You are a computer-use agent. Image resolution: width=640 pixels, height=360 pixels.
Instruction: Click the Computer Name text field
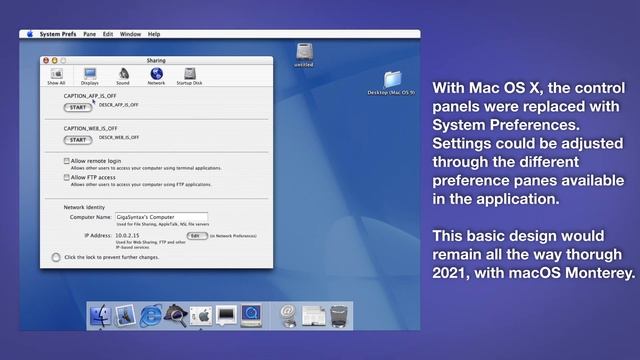(x=161, y=217)
